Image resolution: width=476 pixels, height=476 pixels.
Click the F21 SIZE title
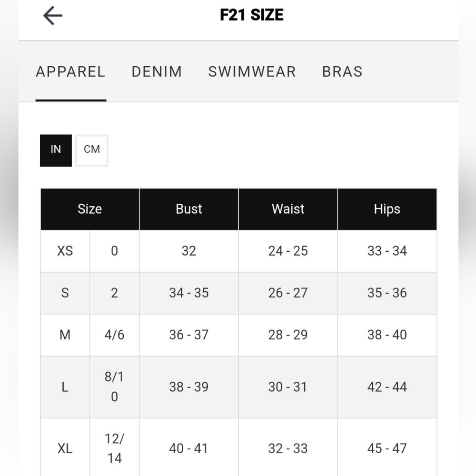[x=252, y=15]
